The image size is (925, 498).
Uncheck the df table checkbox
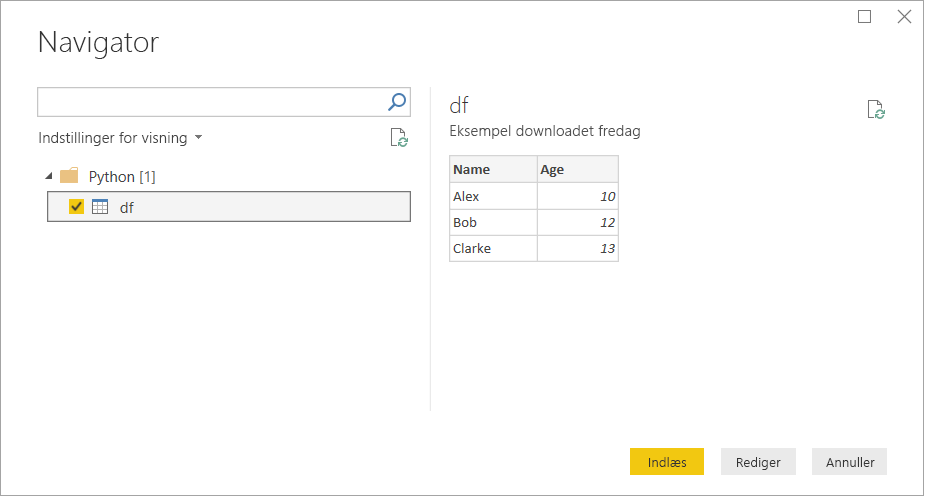click(x=77, y=207)
